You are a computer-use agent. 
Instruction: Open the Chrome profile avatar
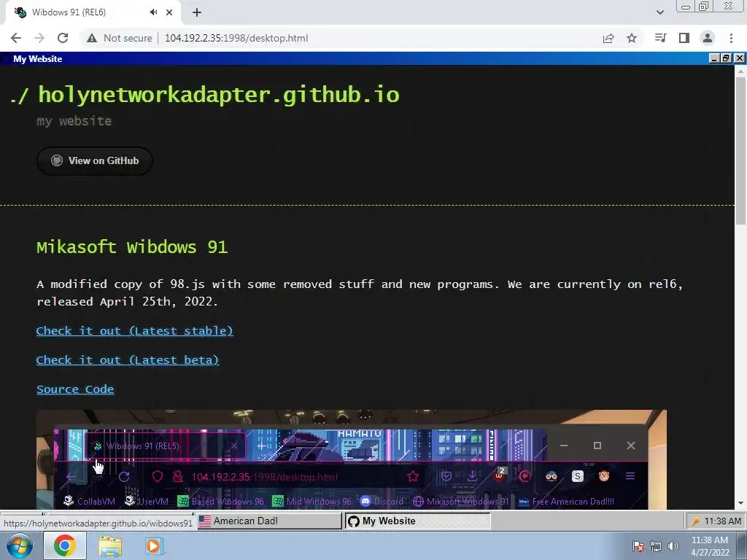pyautogui.click(x=708, y=38)
